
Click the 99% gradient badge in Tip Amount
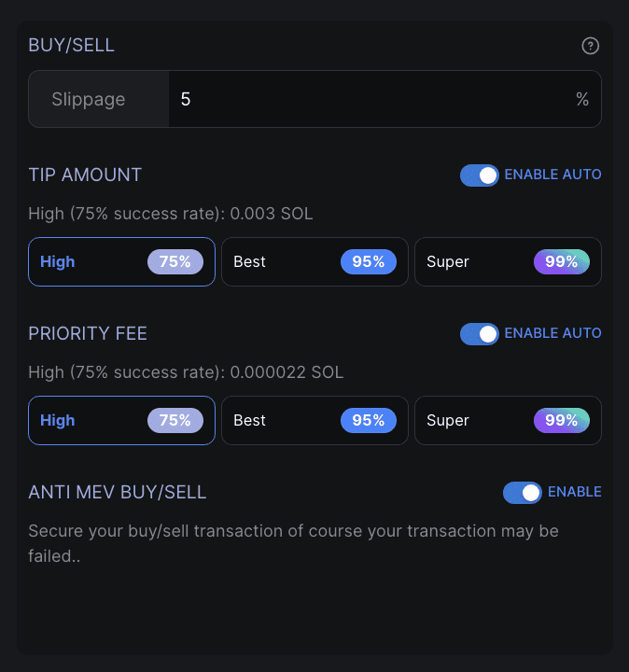(x=562, y=262)
